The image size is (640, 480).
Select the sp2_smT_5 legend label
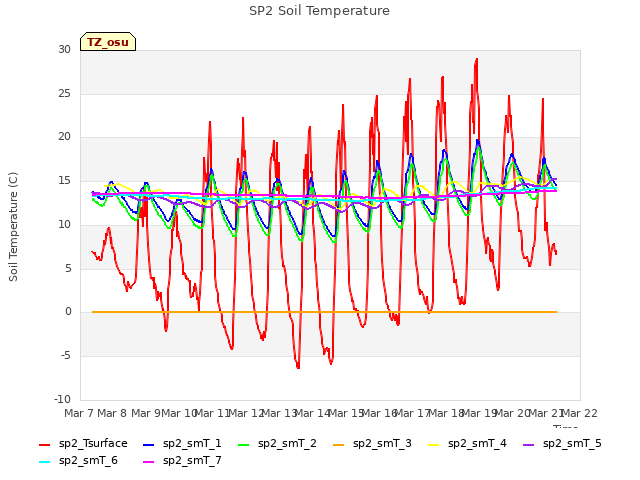572,444
